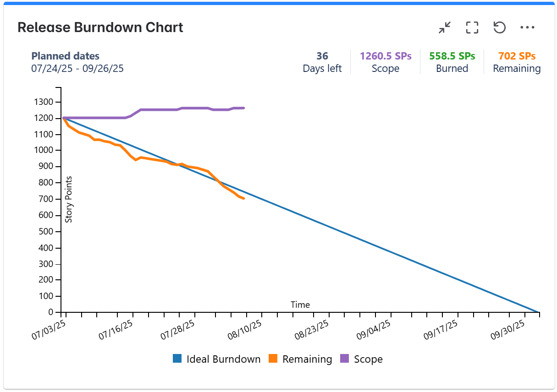Click the 07/28/25 x-axis date label
Image resolution: width=557 pixels, height=392 pixels.
point(177,330)
